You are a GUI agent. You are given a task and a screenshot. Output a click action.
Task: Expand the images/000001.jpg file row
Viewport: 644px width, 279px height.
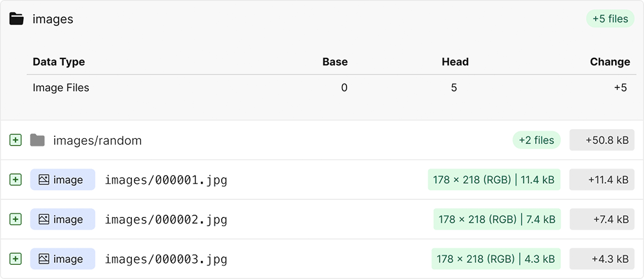click(x=15, y=180)
